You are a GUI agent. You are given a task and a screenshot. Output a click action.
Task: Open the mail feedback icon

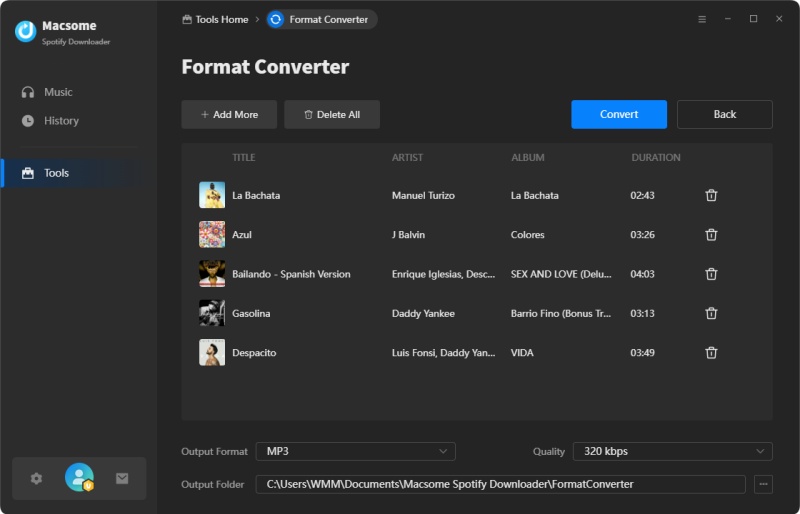[122, 478]
